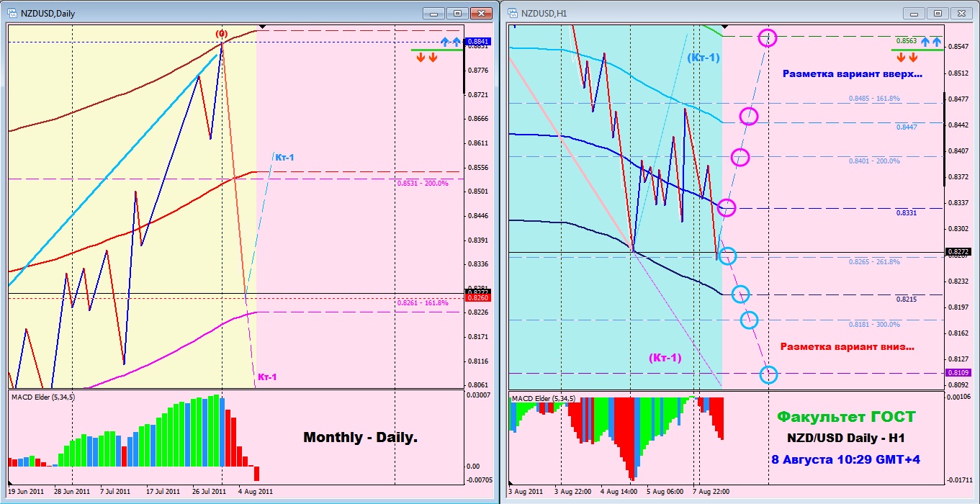Screen dimensions: 980x504
Task: Click the 0.8447 price label in H1 chart
Action: click(906, 127)
